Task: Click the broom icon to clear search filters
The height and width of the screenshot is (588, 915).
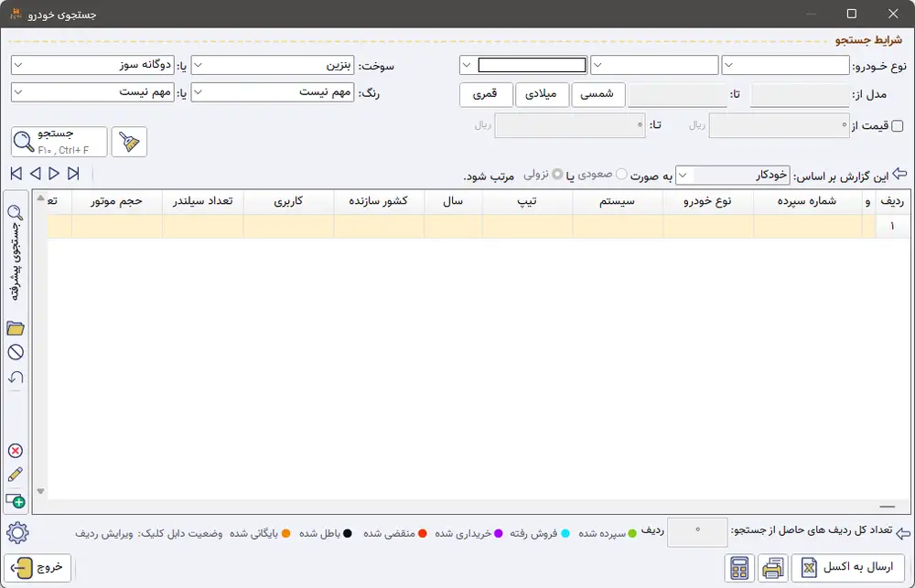Action: 129,142
